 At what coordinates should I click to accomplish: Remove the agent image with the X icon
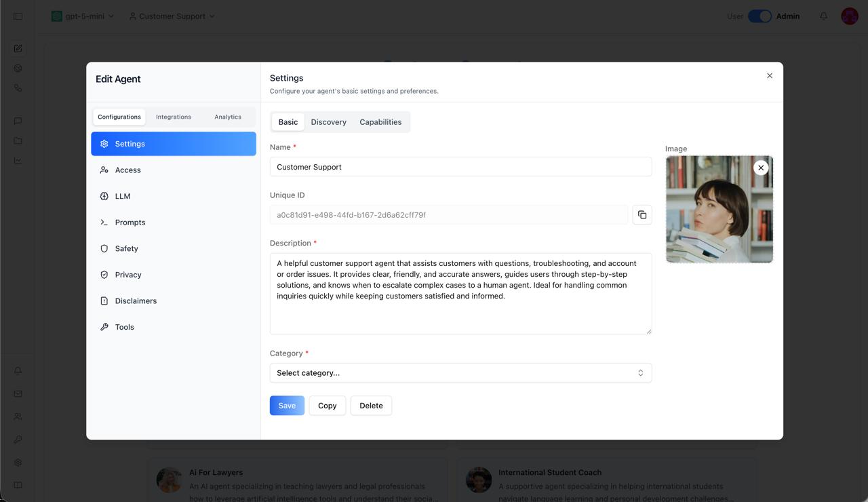pos(761,168)
